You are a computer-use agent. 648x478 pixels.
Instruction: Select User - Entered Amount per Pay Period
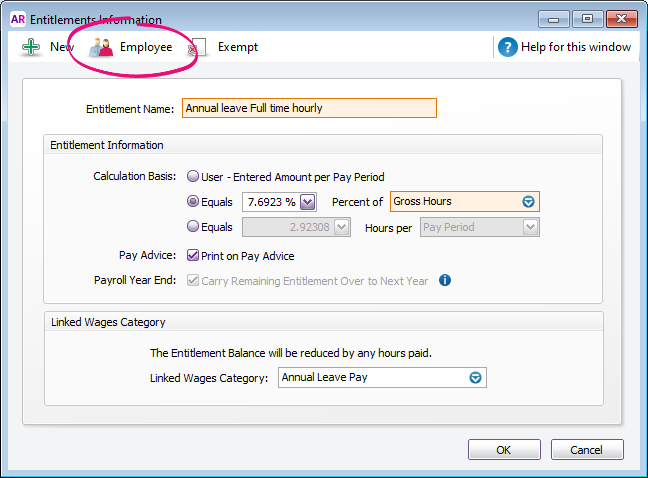[x=193, y=177]
